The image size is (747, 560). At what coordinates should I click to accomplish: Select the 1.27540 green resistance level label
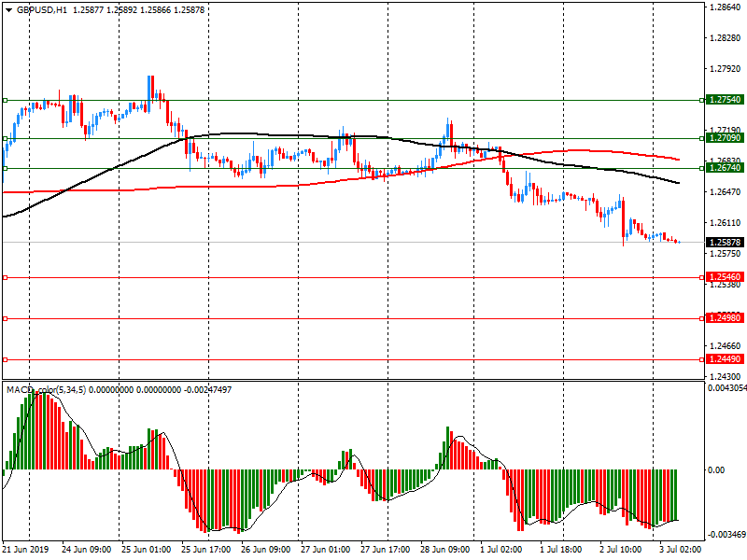[726, 100]
